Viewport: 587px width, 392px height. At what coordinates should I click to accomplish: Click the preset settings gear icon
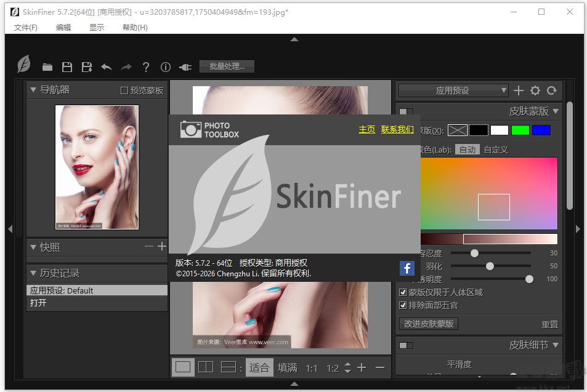pos(535,90)
